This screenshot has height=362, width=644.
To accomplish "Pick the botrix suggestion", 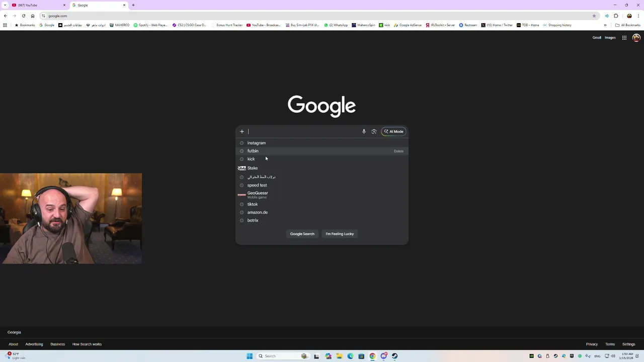I will [322, 220].
